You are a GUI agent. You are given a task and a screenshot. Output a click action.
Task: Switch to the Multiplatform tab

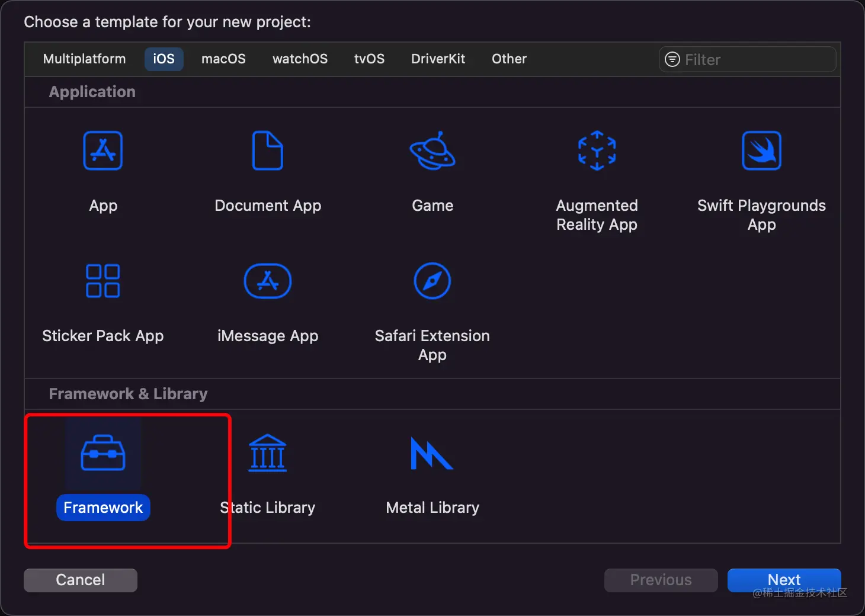coord(85,59)
